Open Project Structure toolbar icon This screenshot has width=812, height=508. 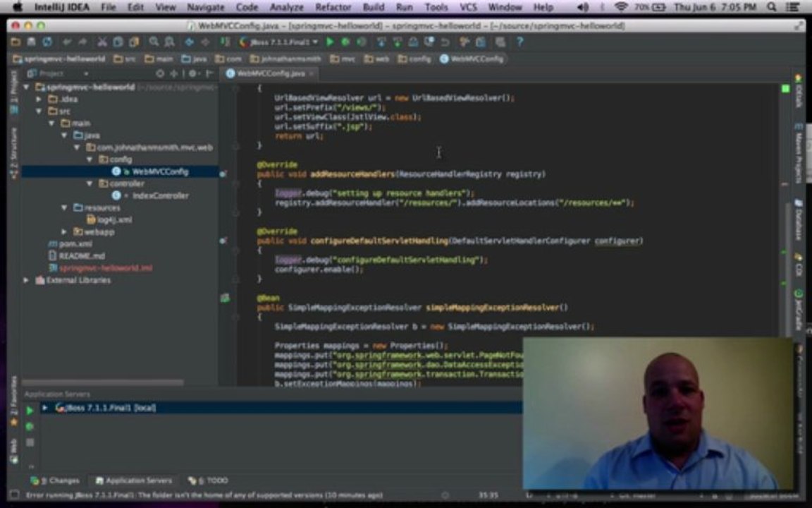[x=481, y=42]
